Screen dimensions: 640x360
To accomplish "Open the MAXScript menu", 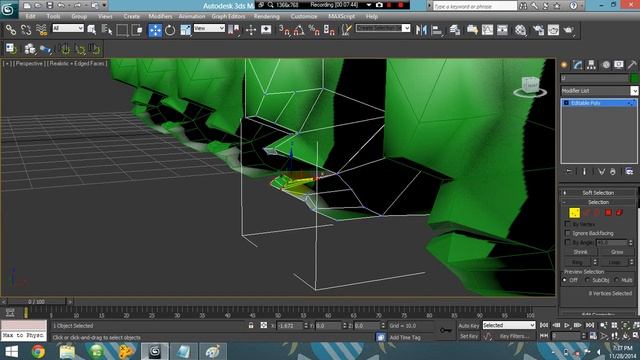I will (342, 16).
